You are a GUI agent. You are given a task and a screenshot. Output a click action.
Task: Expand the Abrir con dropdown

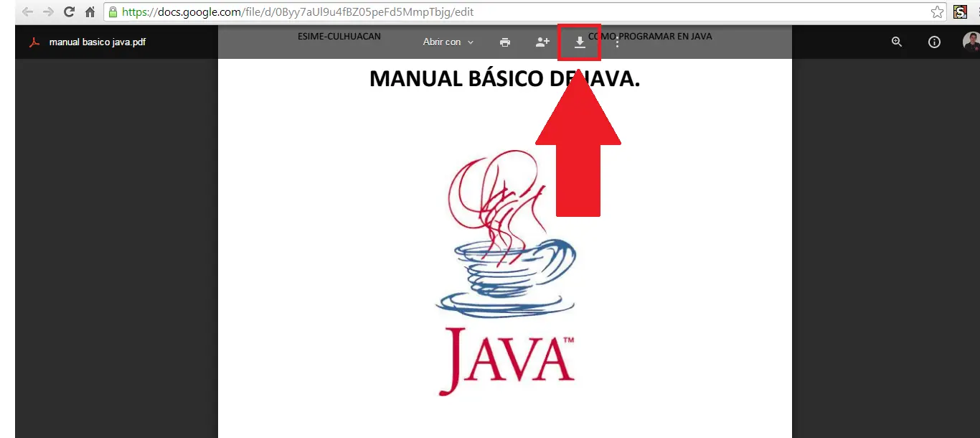(448, 42)
